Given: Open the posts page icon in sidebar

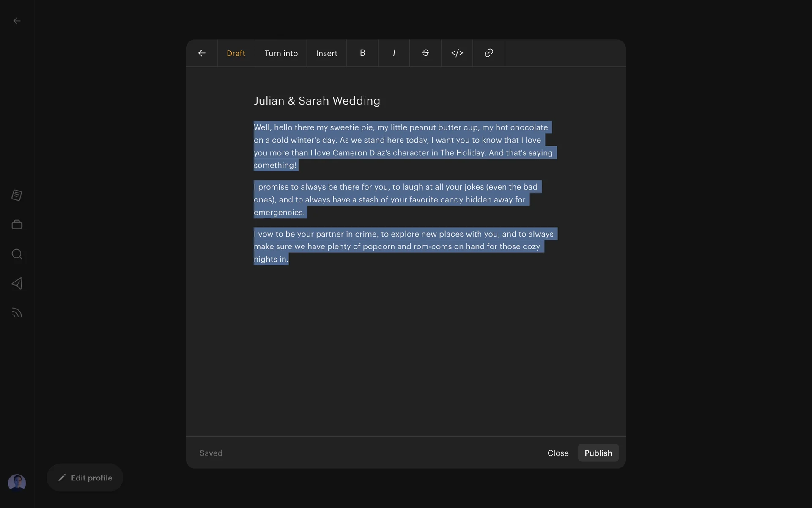Looking at the screenshot, I should coord(17,195).
